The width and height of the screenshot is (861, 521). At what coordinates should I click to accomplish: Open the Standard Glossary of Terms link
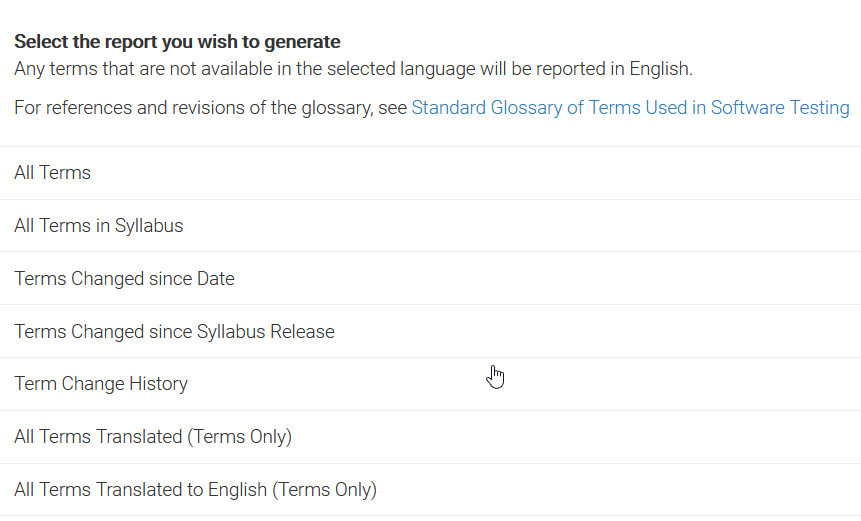(630, 108)
